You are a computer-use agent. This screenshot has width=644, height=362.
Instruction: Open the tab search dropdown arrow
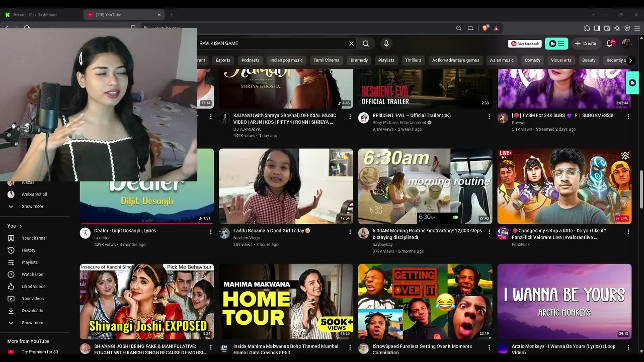coord(593,15)
